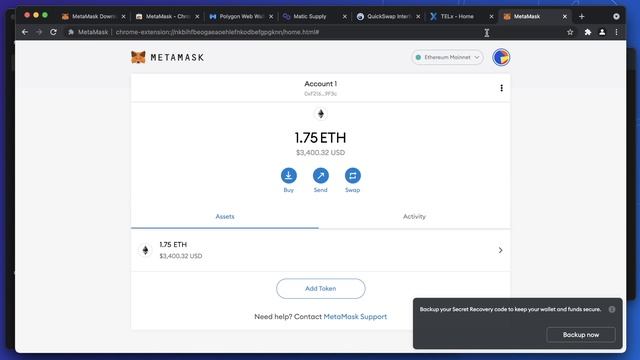Image resolution: width=640 pixels, height=360 pixels.
Task: Open the Chrome extensions puzzle icon
Action: pos(588,32)
